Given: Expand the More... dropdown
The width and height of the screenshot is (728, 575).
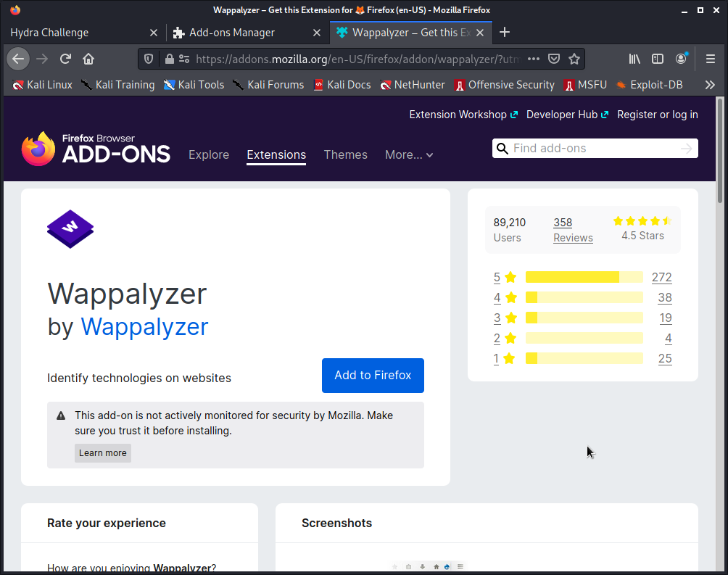Looking at the screenshot, I should (x=409, y=154).
